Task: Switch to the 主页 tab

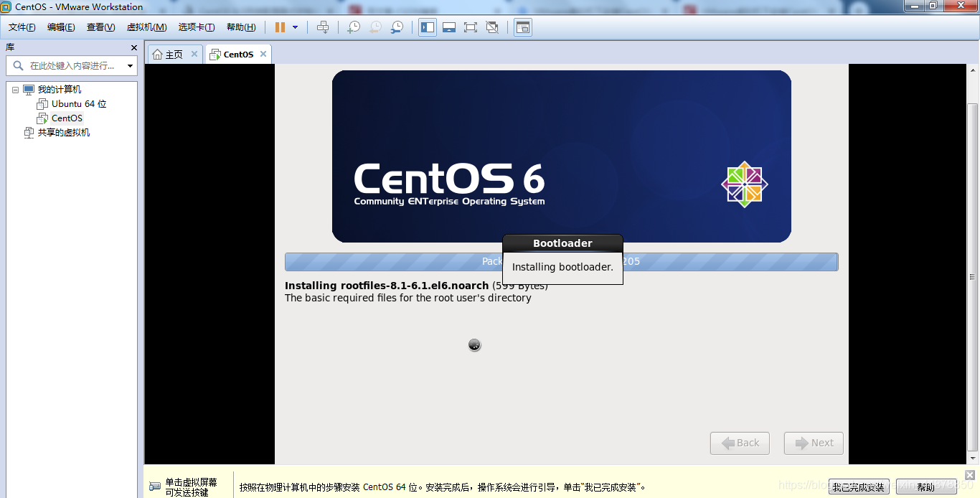Action: (174, 55)
